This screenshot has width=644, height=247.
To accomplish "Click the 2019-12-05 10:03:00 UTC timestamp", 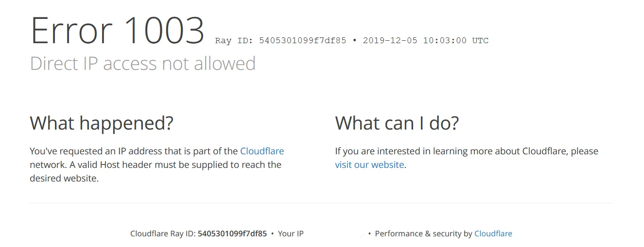I will pyautogui.click(x=426, y=41).
